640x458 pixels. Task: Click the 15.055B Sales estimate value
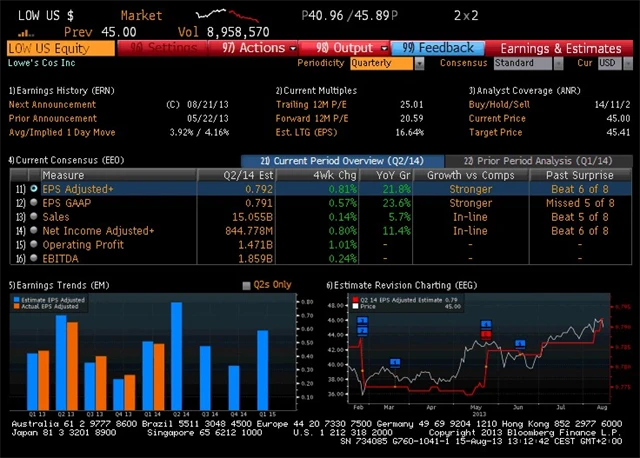tap(253, 217)
